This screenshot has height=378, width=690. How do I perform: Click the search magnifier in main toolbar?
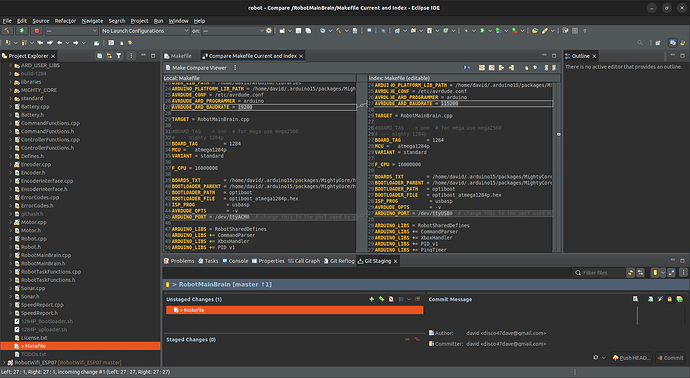click(640, 43)
